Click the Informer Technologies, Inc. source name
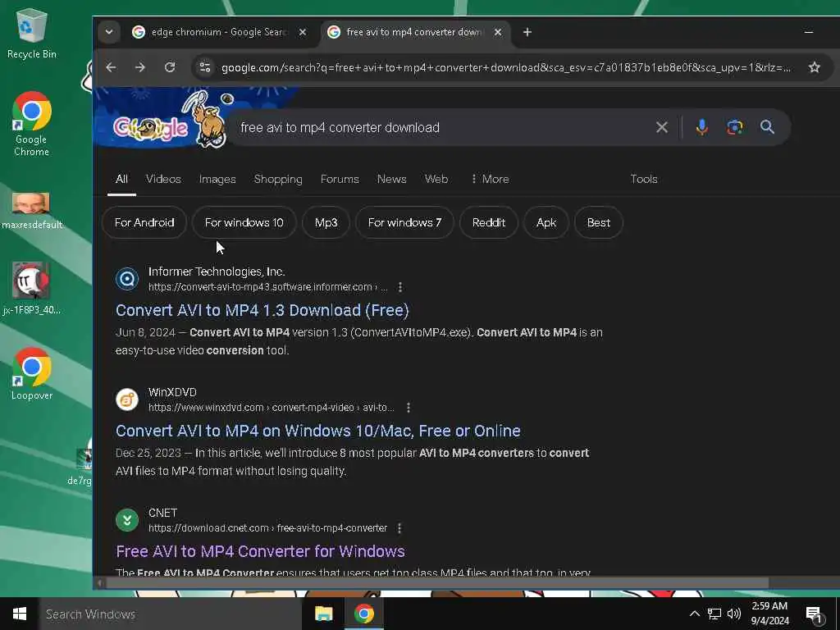Image resolution: width=840 pixels, height=630 pixels. [x=217, y=272]
